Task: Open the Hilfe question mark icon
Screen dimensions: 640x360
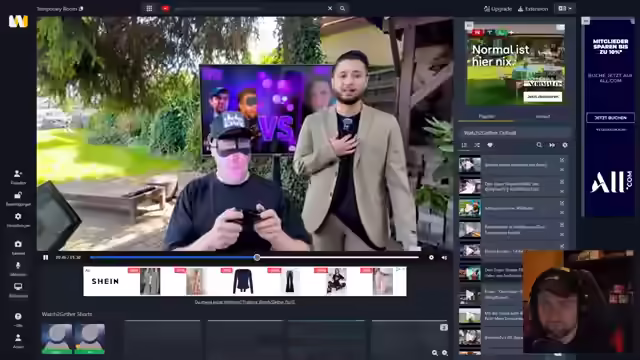Action: coord(18,316)
